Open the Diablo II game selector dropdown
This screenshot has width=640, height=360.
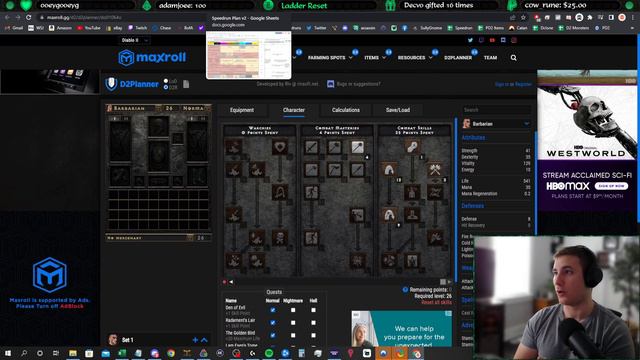click(x=134, y=40)
